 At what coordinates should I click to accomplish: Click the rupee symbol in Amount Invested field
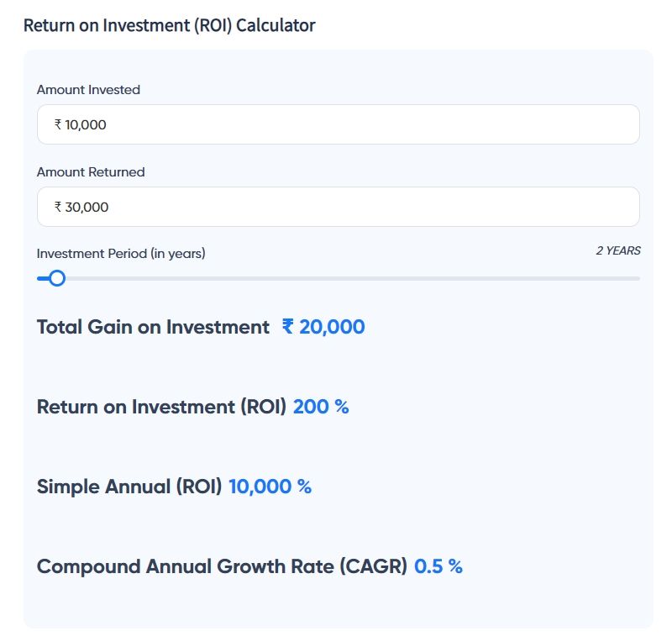(x=58, y=124)
